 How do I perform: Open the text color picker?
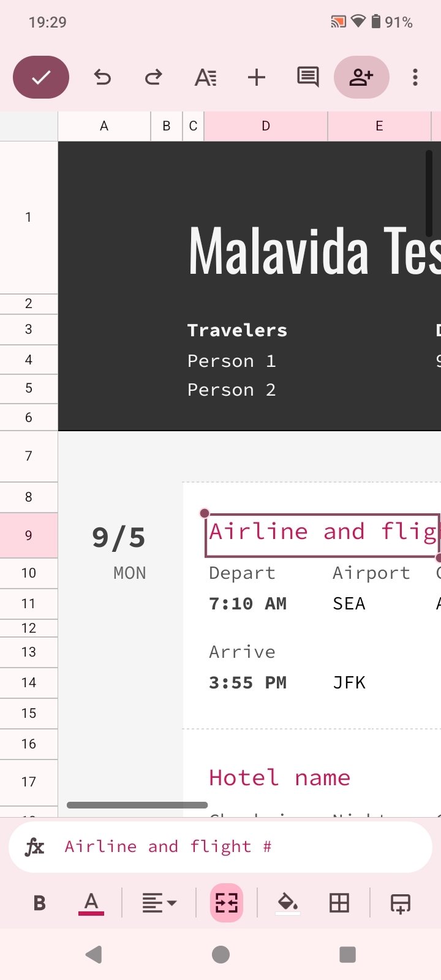tap(91, 903)
